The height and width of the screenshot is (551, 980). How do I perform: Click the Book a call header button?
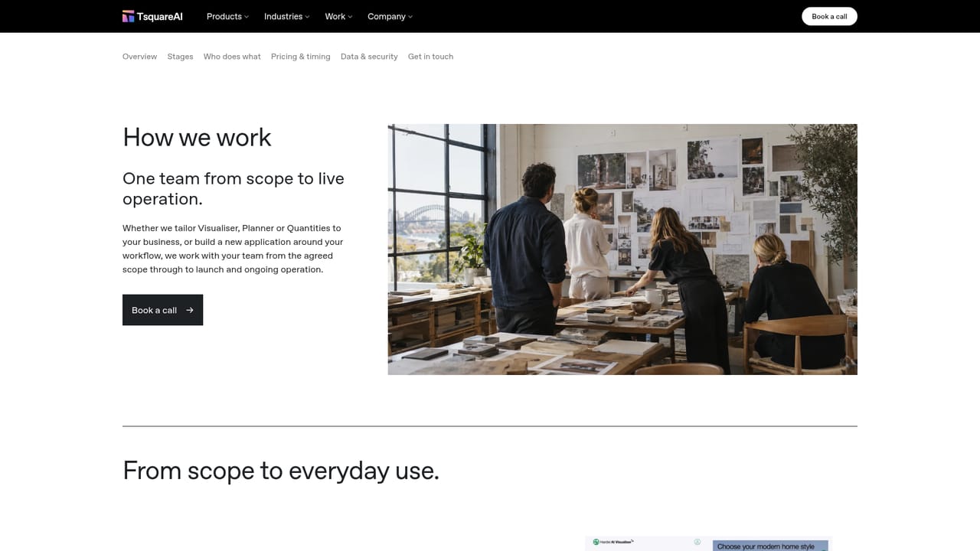(829, 16)
